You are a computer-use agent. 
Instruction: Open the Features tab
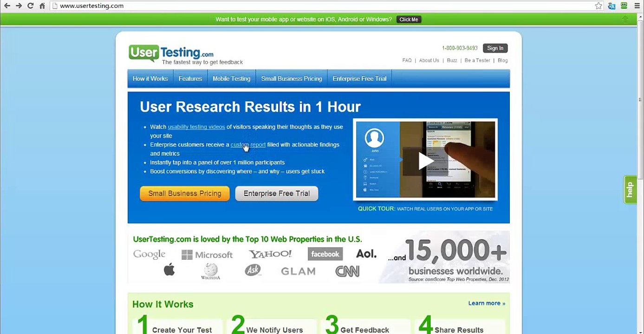click(190, 78)
